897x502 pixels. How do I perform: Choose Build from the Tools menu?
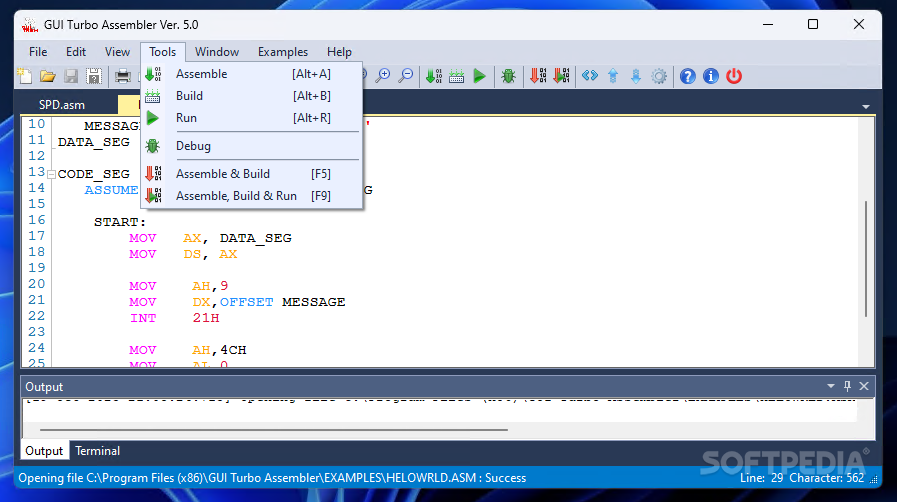pyautogui.click(x=252, y=95)
